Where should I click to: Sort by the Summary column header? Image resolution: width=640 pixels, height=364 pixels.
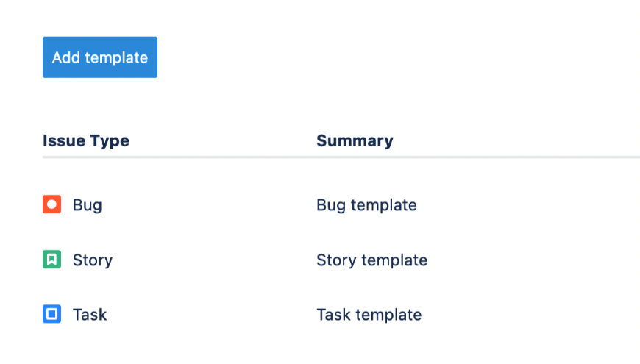[x=355, y=140]
